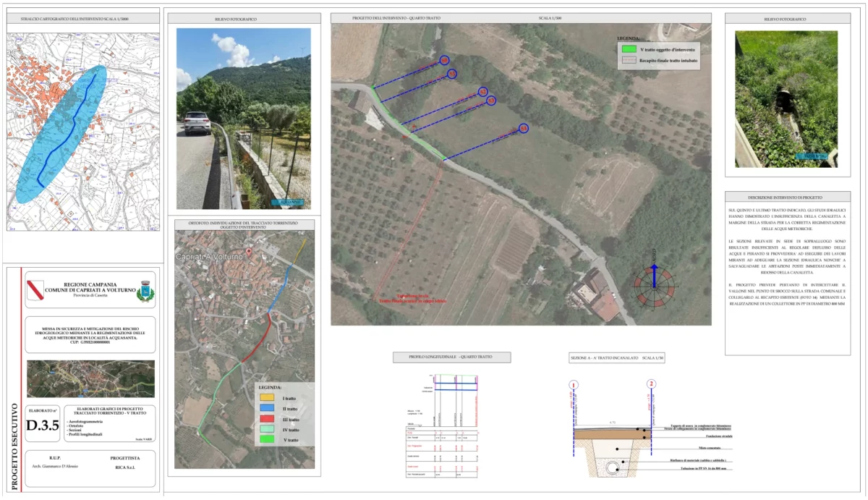This screenshot has width=868, height=500.
Task: Click the circular pipe symbol in cross-section
Action: coord(613,467)
